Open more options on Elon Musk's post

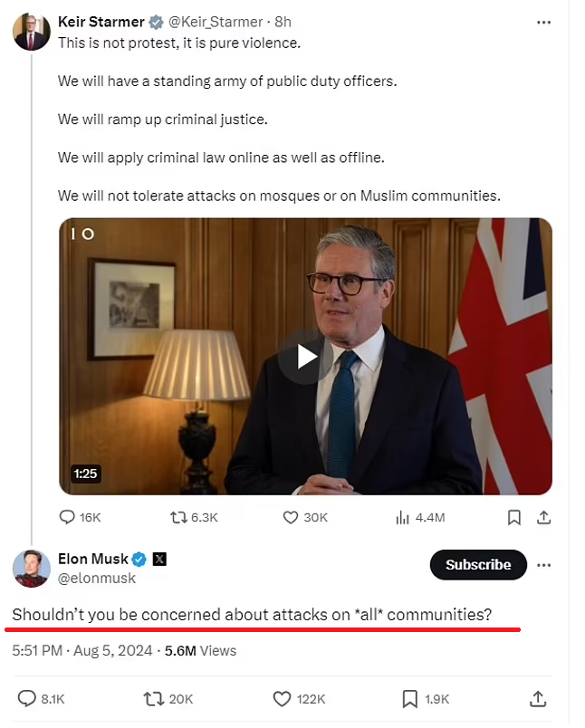tap(543, 565)
